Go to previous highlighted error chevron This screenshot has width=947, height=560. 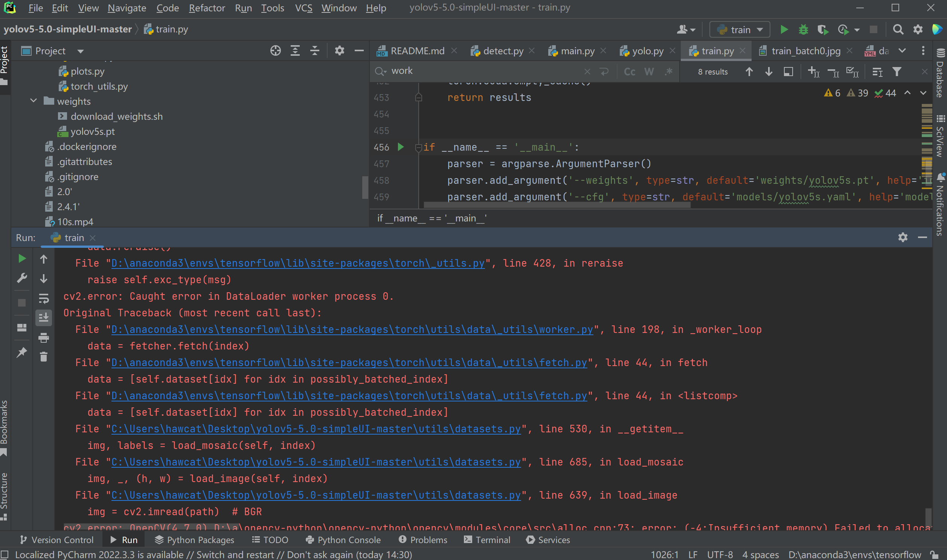pyautogui.click(x=907, y=93)
